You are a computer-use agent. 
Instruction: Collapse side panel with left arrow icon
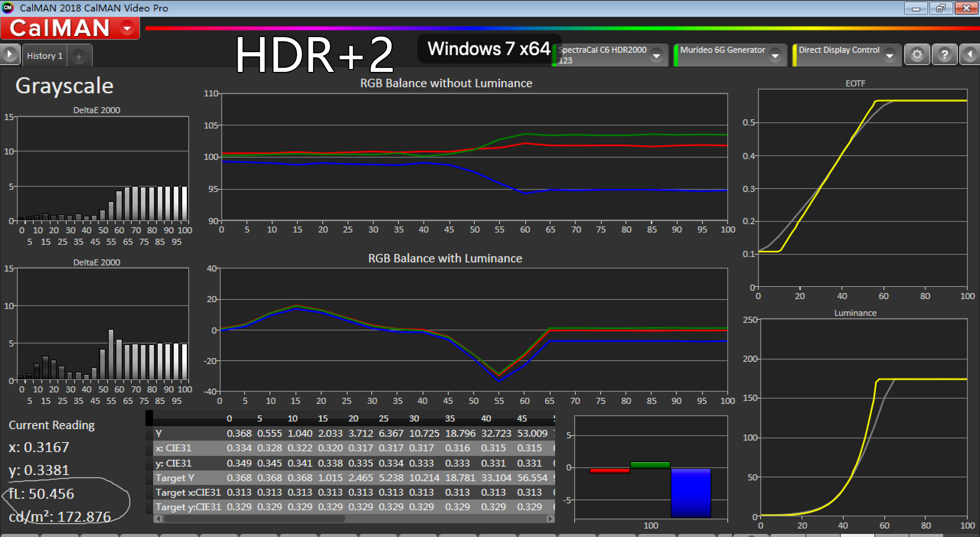970,55
